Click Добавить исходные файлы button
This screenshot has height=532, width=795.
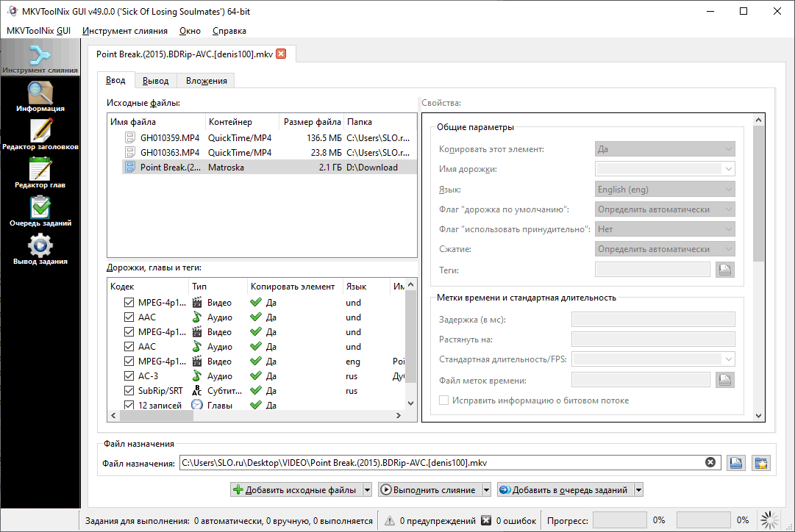(x=296, y=489)
